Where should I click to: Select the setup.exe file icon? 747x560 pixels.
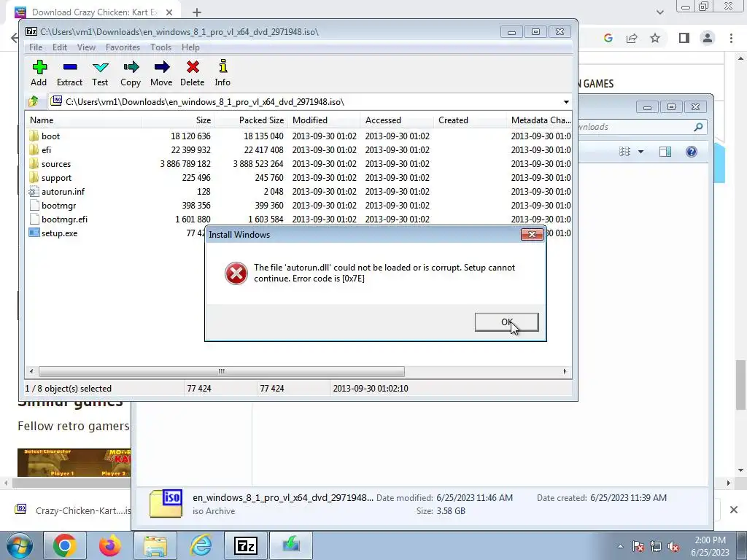point(34,233)
